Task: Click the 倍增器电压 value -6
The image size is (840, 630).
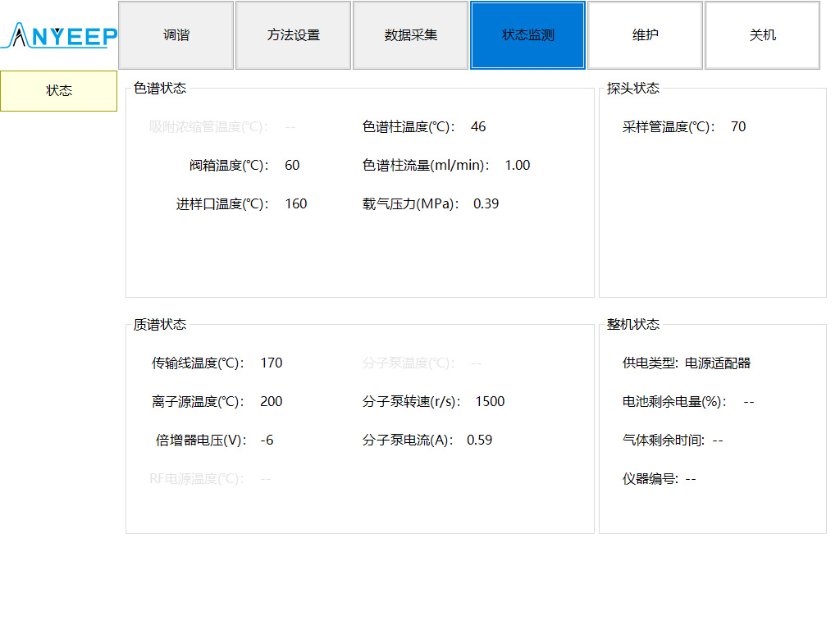Action: pos(267,441)
